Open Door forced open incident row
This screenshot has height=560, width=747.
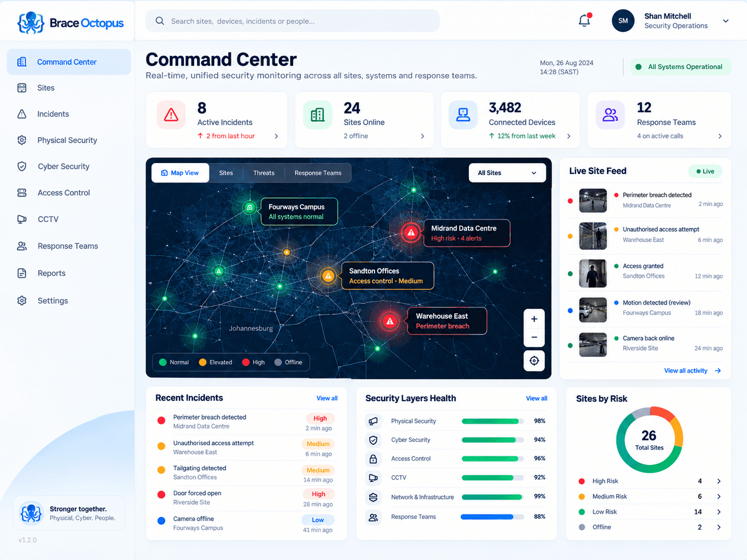(x=247, y=498)
